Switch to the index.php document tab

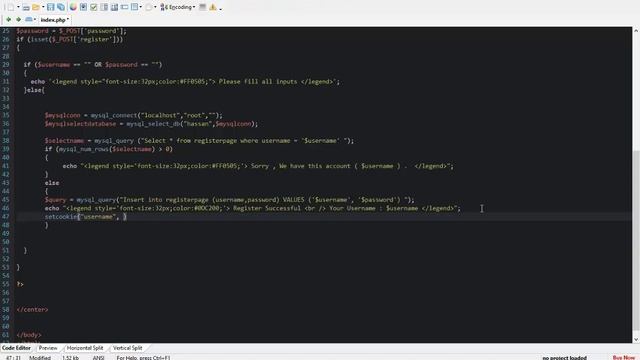(54, 20)
